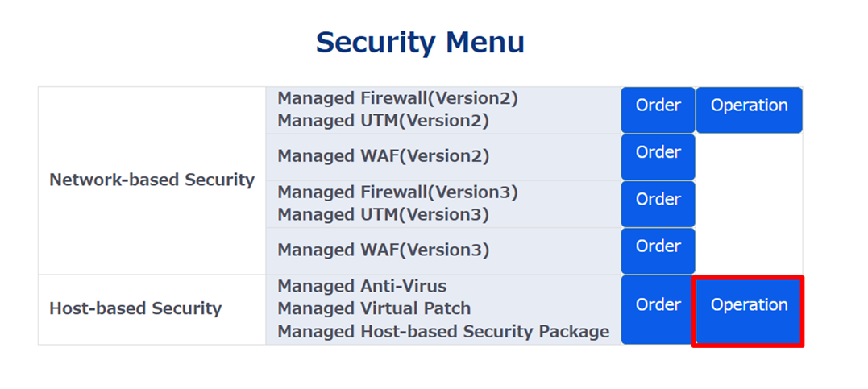
Task: Click Order for Managed Firewall/UTM Version3
Action: pyautogui.click(x=658, y=204)
